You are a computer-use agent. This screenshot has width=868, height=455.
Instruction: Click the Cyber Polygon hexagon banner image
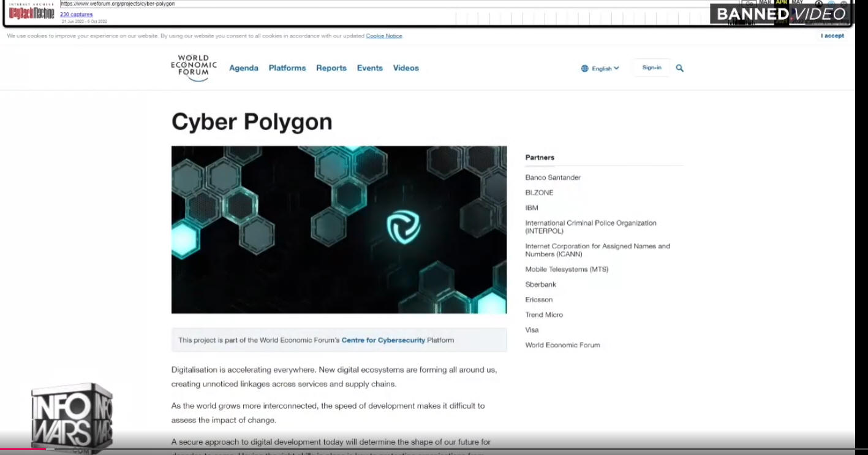click(339, 230)
